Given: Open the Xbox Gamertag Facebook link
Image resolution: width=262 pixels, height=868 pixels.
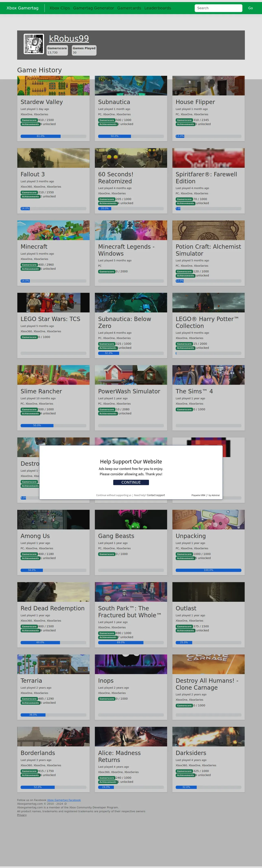Looking at the screenshot, I should click(64, 800).
